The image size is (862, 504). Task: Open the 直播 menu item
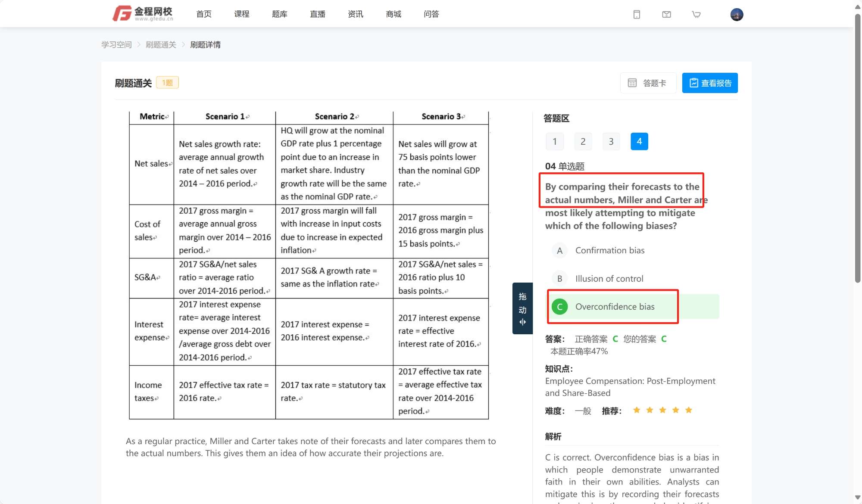click(x=317, y=14)
